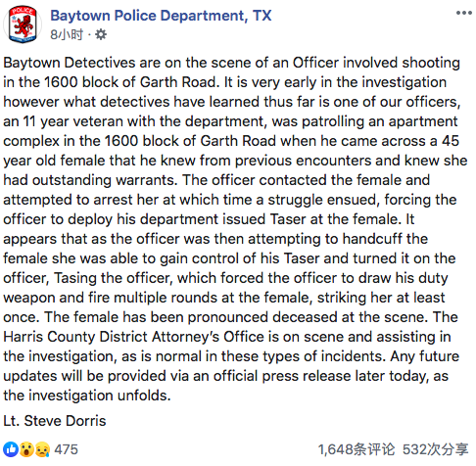Click the text 'the investigation unfolds.'

pos(87,396)
